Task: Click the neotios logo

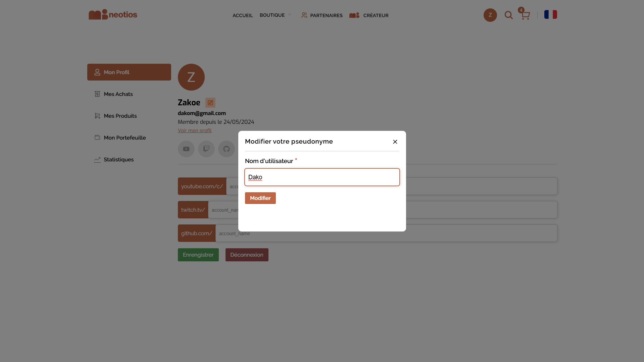Action: click(x=113, y=15)
